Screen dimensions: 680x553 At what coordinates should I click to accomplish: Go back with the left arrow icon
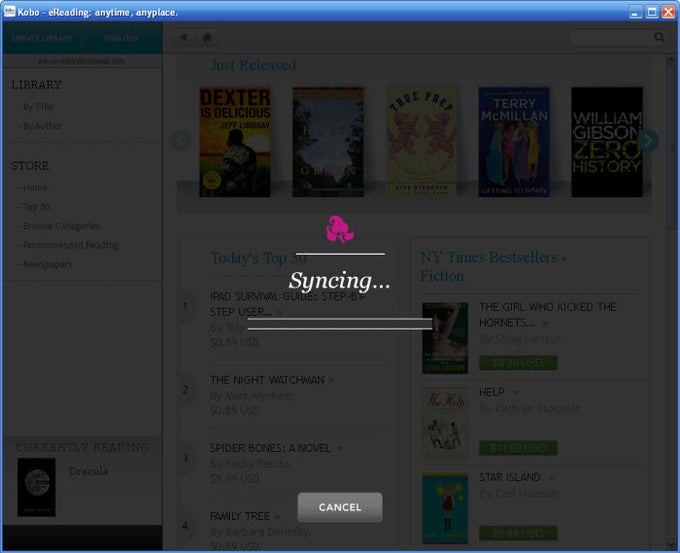183,37
